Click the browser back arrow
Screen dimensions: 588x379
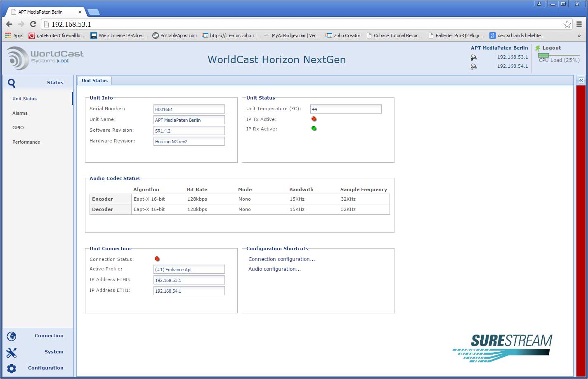pos(9,24)
